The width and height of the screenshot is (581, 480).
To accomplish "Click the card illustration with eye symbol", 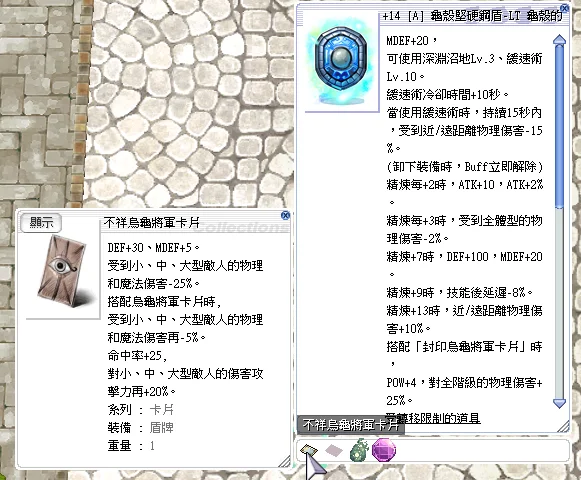I will pyautogui.click(x=63, y=271).
